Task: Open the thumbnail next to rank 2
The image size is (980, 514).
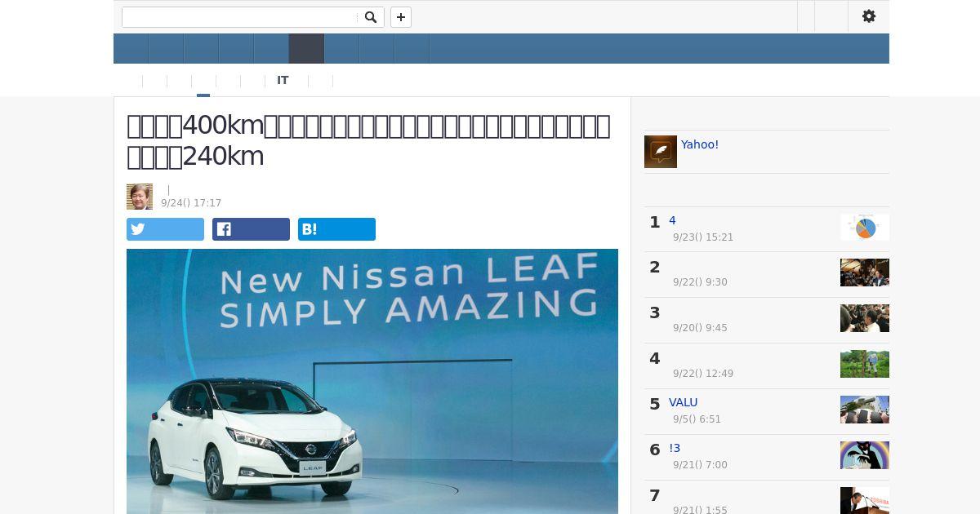Action: coord(865,273)
